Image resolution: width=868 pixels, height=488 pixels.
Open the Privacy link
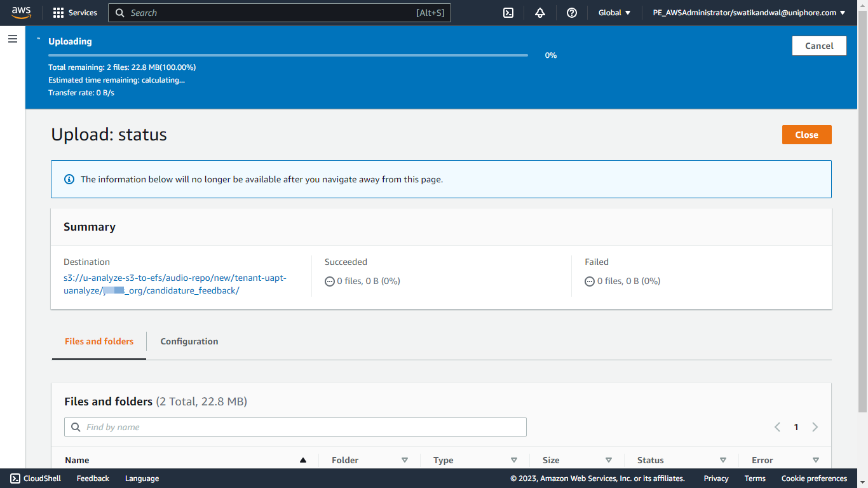[716, 478]
